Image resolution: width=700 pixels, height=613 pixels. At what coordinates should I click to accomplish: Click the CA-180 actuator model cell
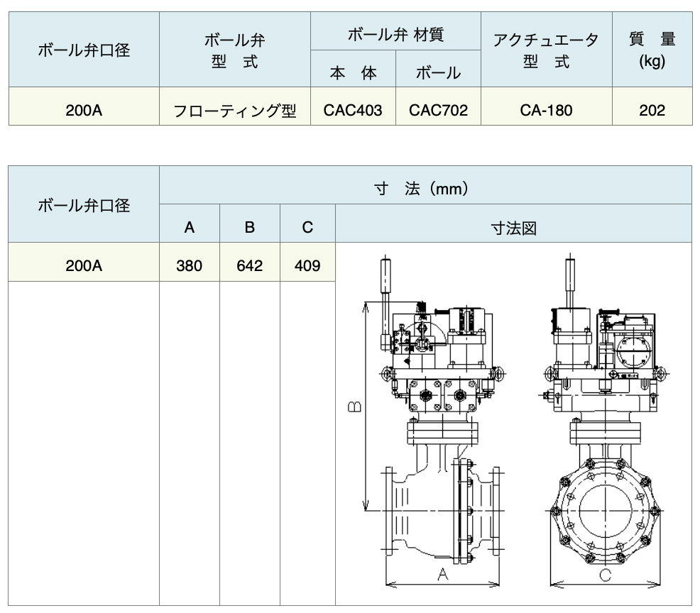[547, 106]
